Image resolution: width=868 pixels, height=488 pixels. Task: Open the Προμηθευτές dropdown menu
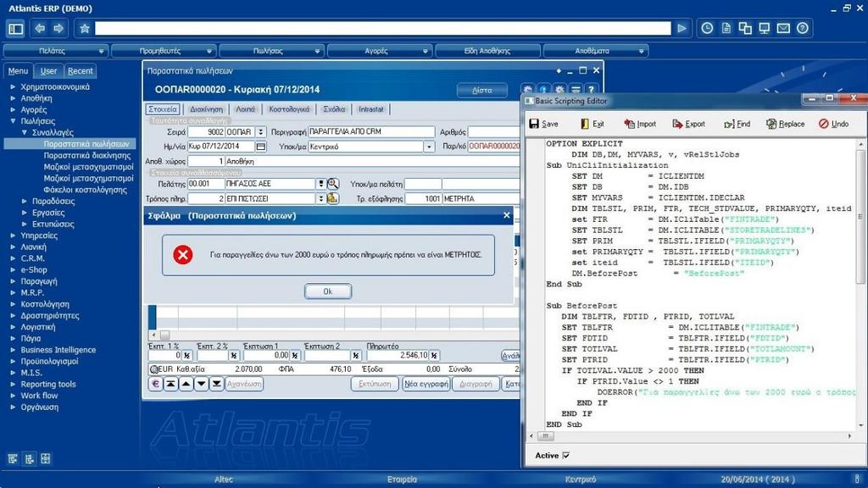(x=163, y=51)
